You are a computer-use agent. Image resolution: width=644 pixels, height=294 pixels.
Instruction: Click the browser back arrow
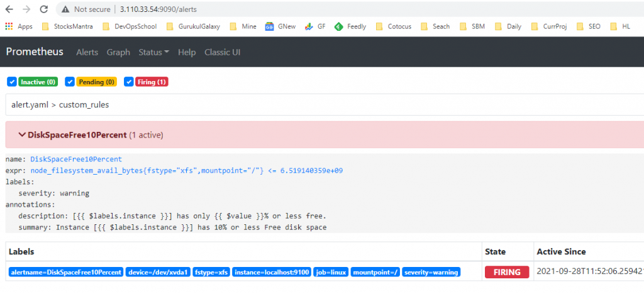click(9, 9)
